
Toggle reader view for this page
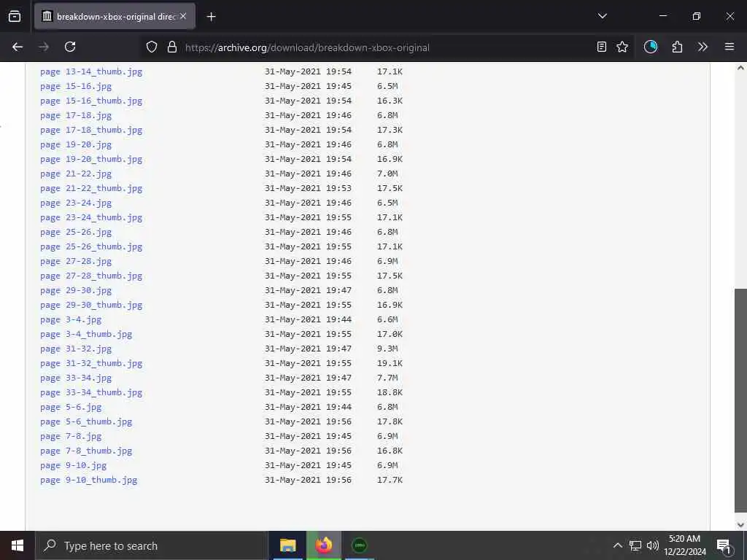(602, 47)
